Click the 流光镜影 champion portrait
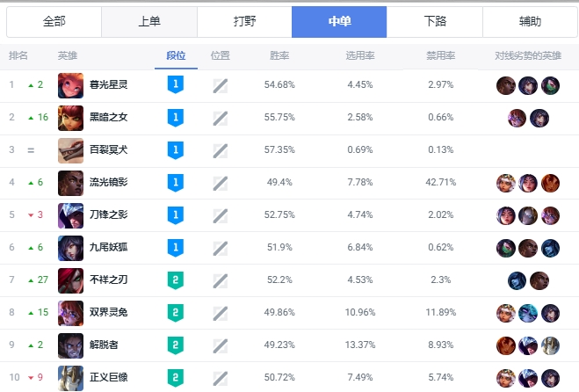This screenshot has height=392, width=579. pos(71,183)
